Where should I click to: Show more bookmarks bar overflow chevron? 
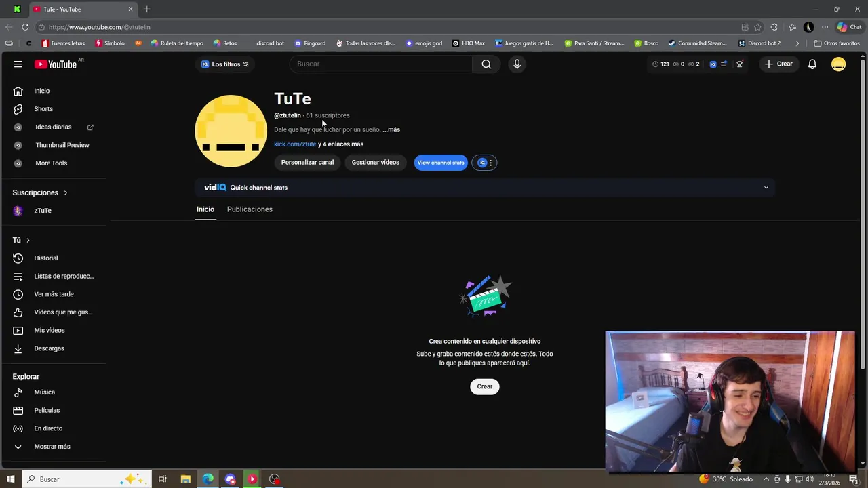pyautogui.click(x=797, y=43)
